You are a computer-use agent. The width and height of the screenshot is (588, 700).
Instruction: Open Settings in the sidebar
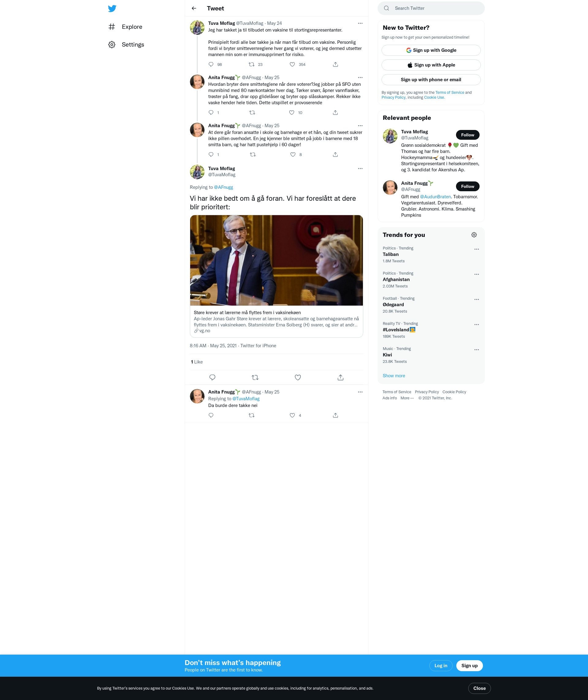[x=126, y=44]
